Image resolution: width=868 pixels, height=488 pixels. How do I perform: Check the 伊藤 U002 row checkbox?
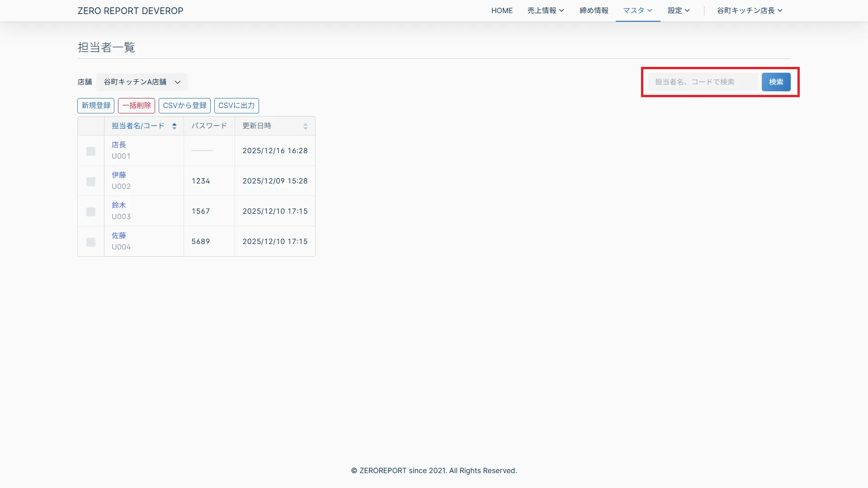coord(91,182)
